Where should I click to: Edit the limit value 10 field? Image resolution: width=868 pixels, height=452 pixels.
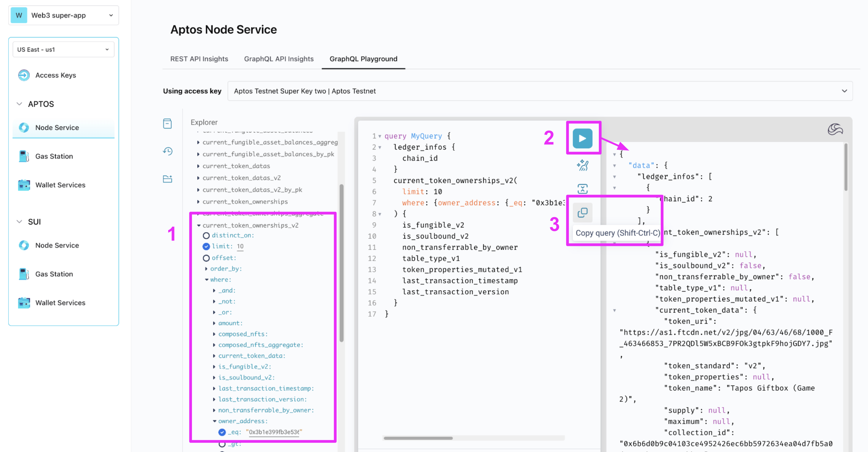coord(240,247)
